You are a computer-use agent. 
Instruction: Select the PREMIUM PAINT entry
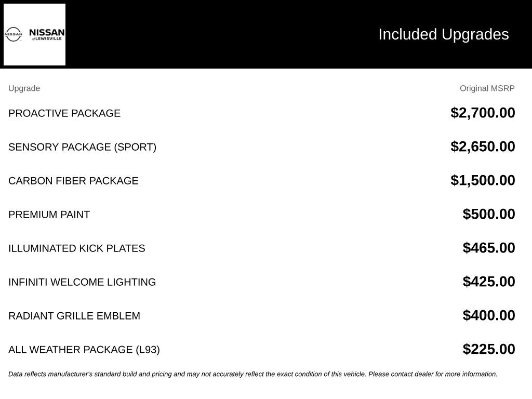[x=49, y=215]
